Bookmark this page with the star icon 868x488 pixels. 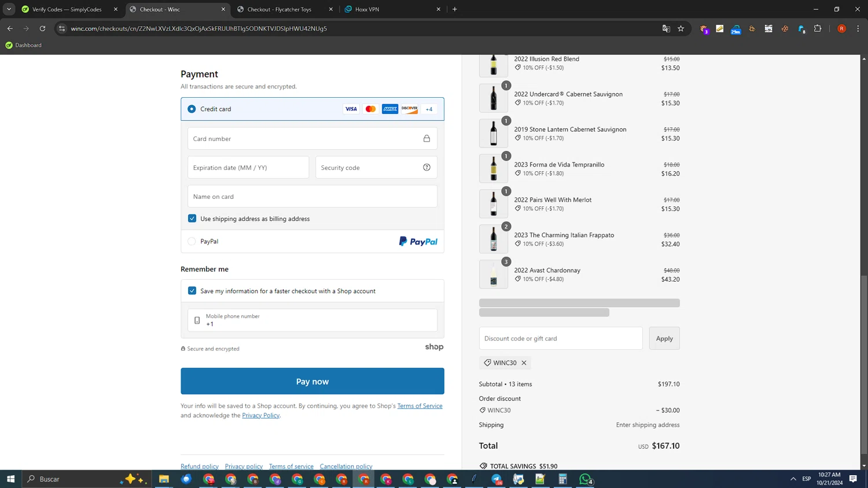pos(681,28)
